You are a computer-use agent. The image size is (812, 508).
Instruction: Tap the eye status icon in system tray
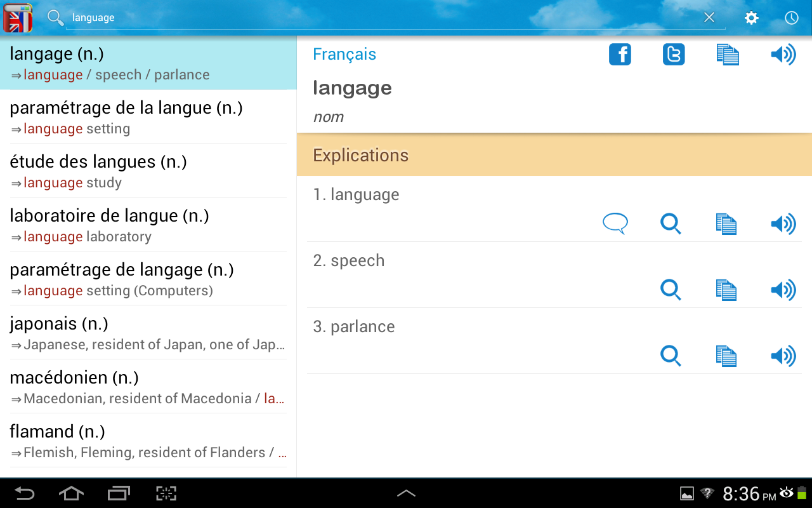[x=787, y=492]
